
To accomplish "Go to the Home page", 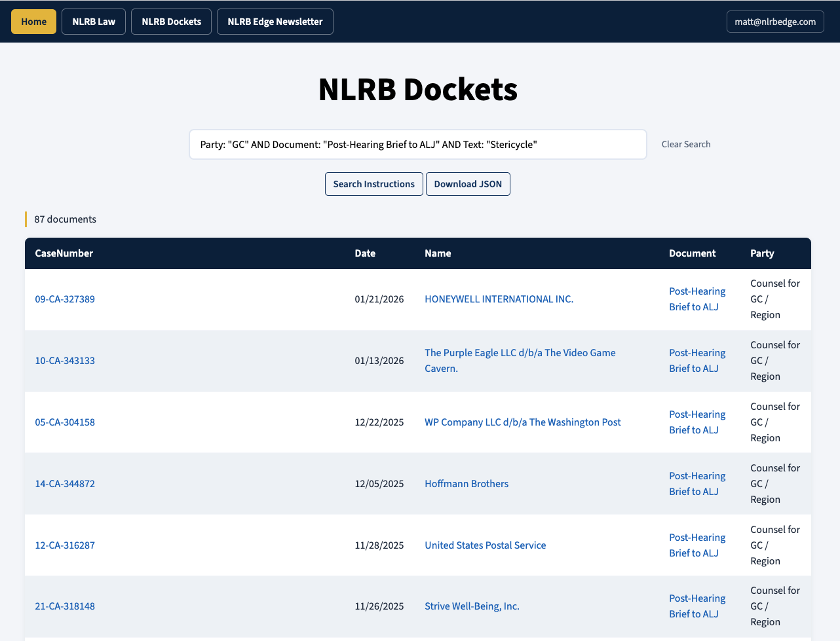I will 33,22.
